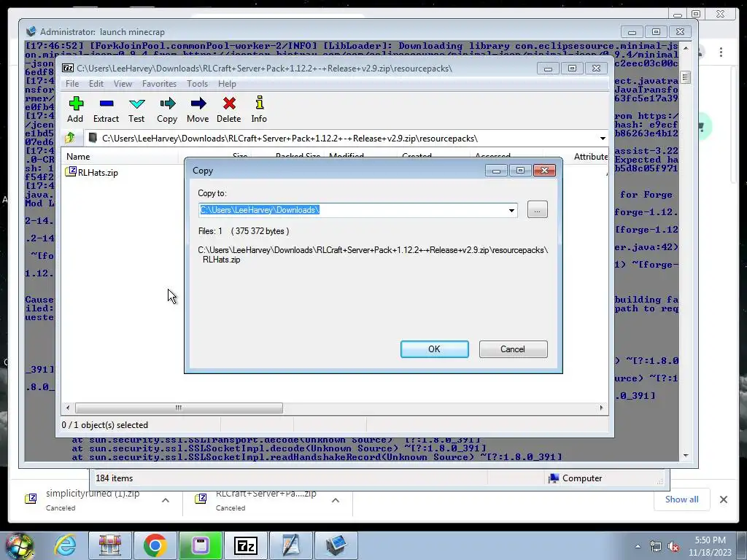The image size is (747, 560).
Task: Click the network tray icon
Action: tap(656, 547)
